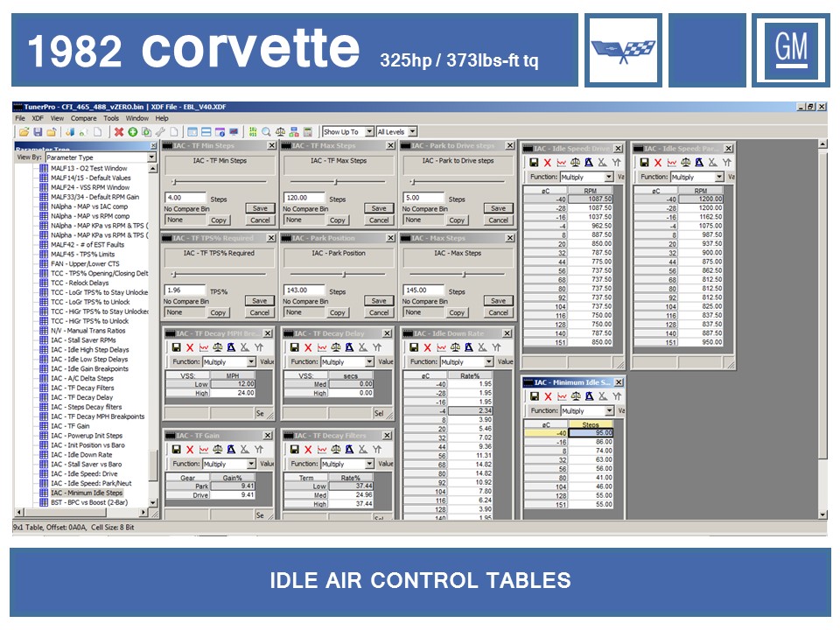
Task: Select 'IAC - Stall Saver RPMs' in the parameter tree
Action: coord(84,340)
